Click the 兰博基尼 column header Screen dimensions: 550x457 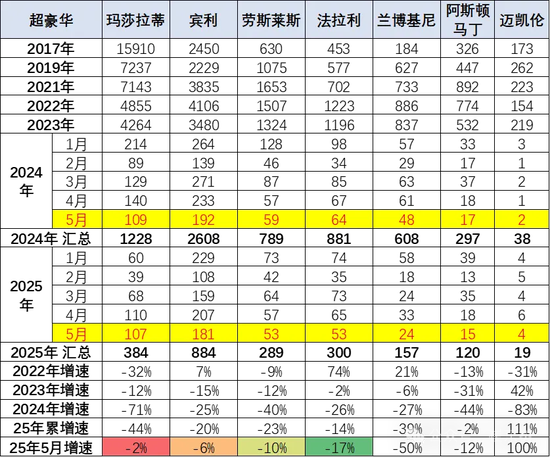[x=407, y=20]
